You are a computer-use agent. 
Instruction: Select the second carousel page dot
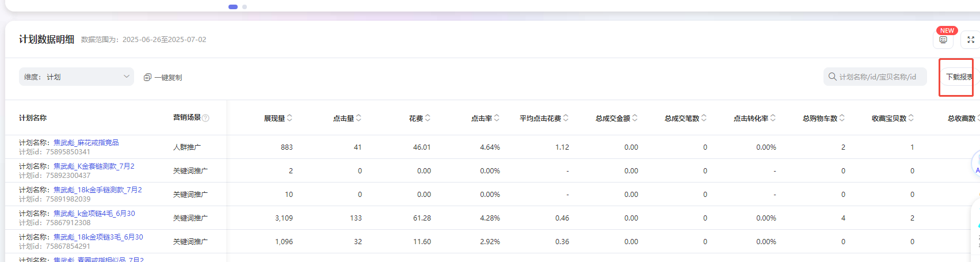point(245,7)
